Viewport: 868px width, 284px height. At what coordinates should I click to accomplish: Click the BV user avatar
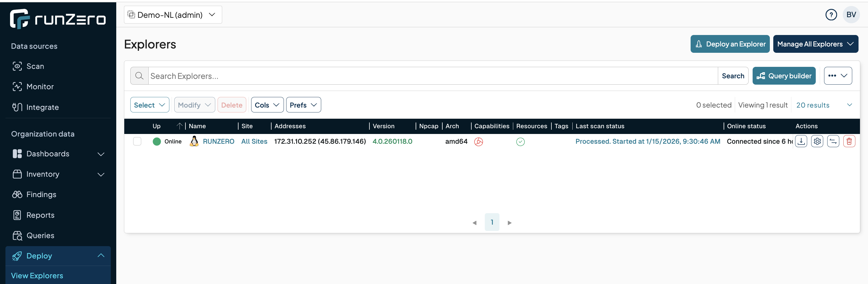tap(851, 15)
